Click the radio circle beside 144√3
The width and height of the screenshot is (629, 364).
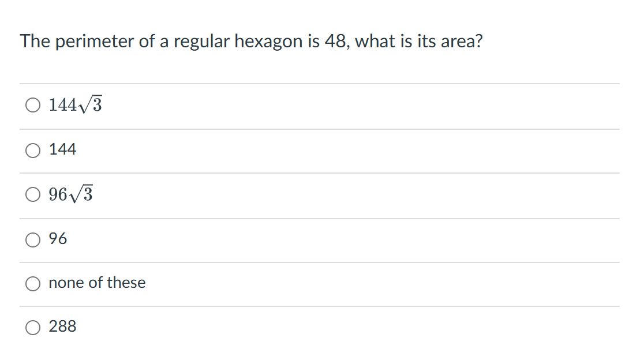[33, 105]
